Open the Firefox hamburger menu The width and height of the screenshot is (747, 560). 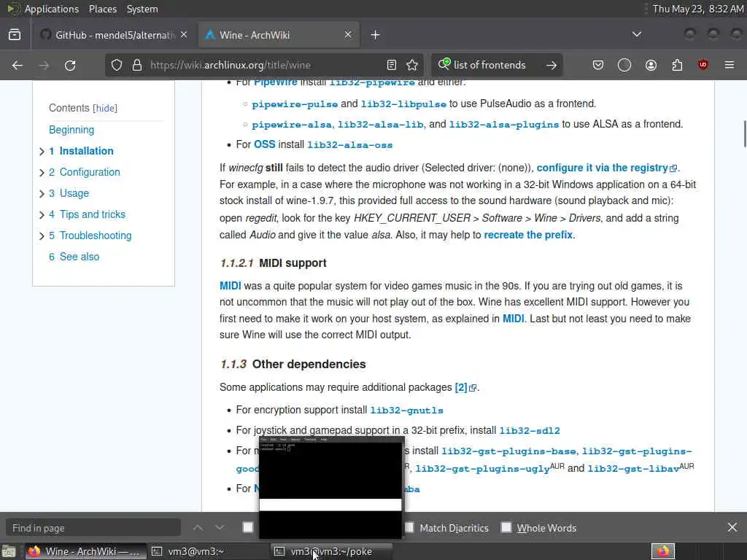(x=729, y=65)
